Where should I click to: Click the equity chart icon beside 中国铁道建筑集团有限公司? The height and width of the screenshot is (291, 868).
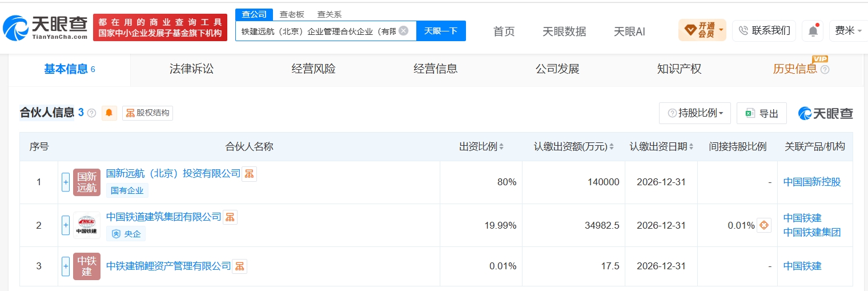point(230,217)
